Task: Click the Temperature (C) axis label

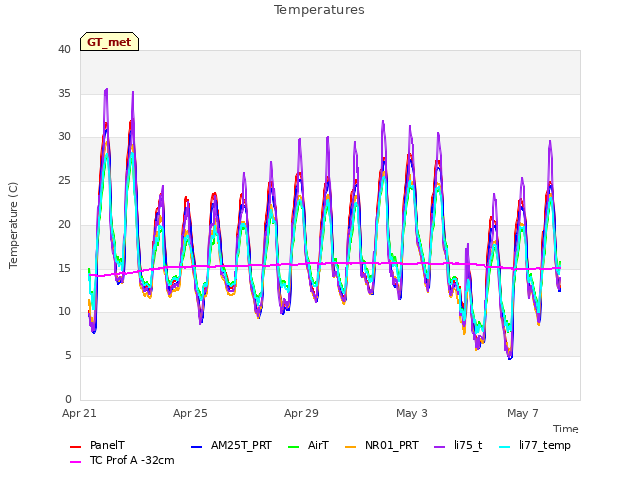Action: coord(13,225)
